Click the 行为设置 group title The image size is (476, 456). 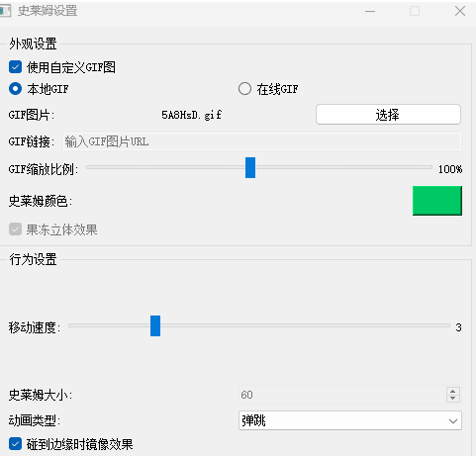pyautogui.click(x=33, y=259)
